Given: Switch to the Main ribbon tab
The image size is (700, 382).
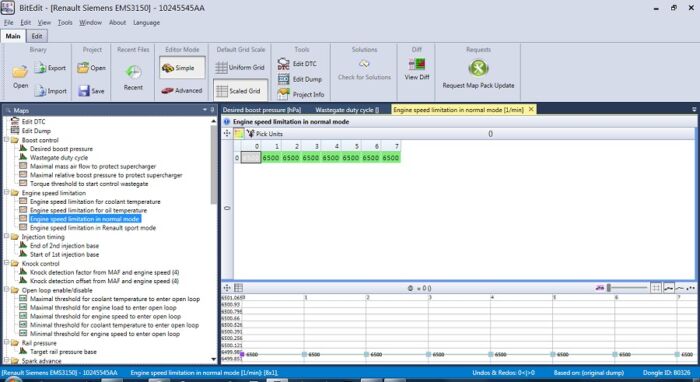Looking at the screenshot, I should pyautogui.click(x=13, y=36).
